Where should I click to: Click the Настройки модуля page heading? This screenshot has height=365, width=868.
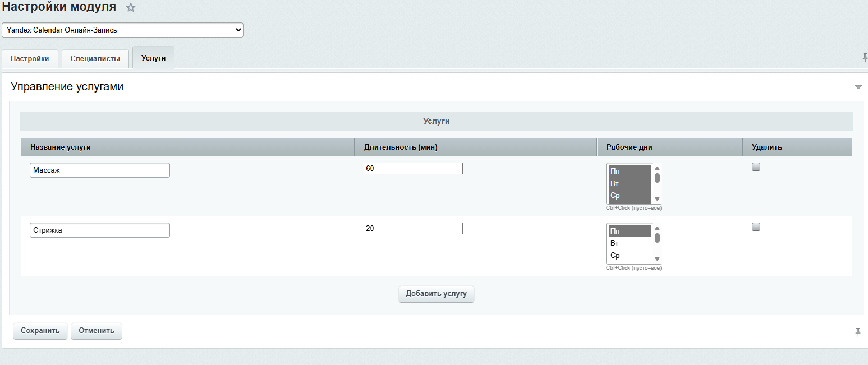point(59,7)
